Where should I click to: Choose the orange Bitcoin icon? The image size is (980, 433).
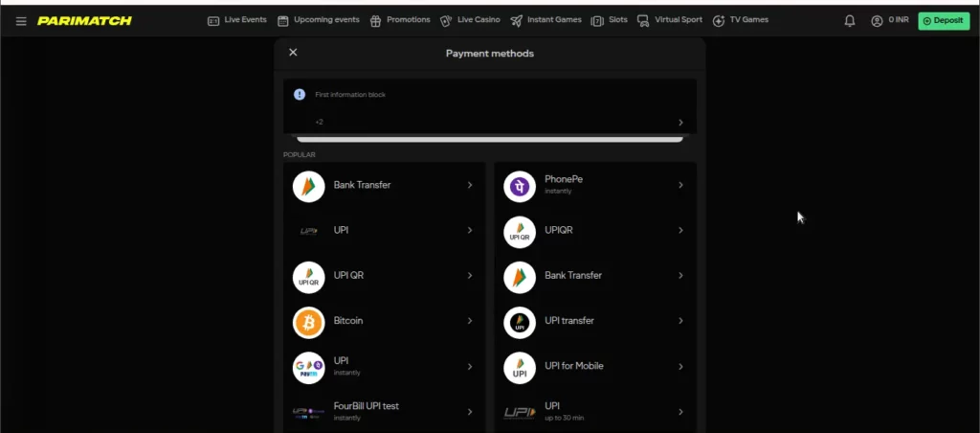pos(309,322)
